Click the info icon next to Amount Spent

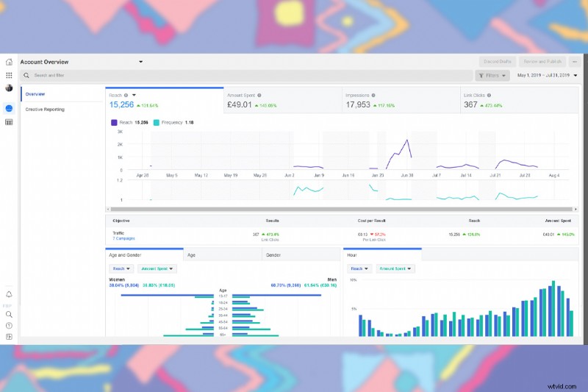coord(259,96)
